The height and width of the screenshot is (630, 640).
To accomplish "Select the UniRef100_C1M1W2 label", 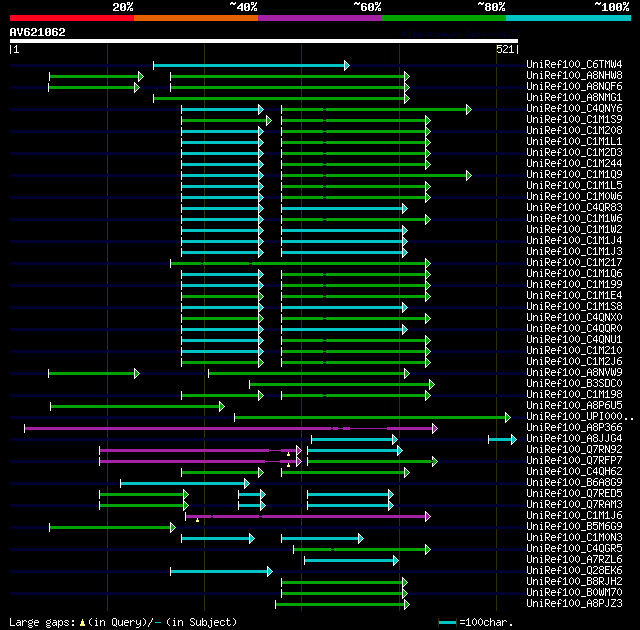I will (x=574, y=230).
